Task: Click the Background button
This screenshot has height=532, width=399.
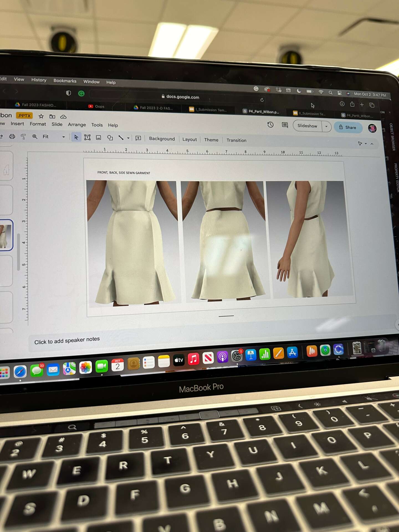Action: click(x=162, y=139)
